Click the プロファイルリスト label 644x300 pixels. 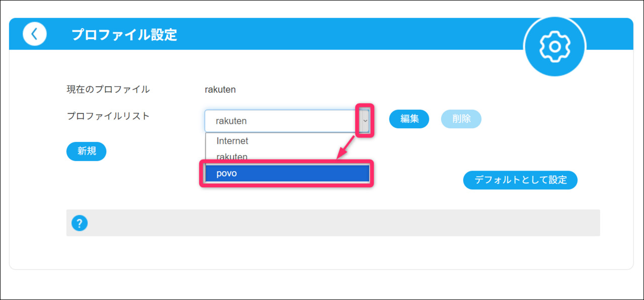(108, 116)
